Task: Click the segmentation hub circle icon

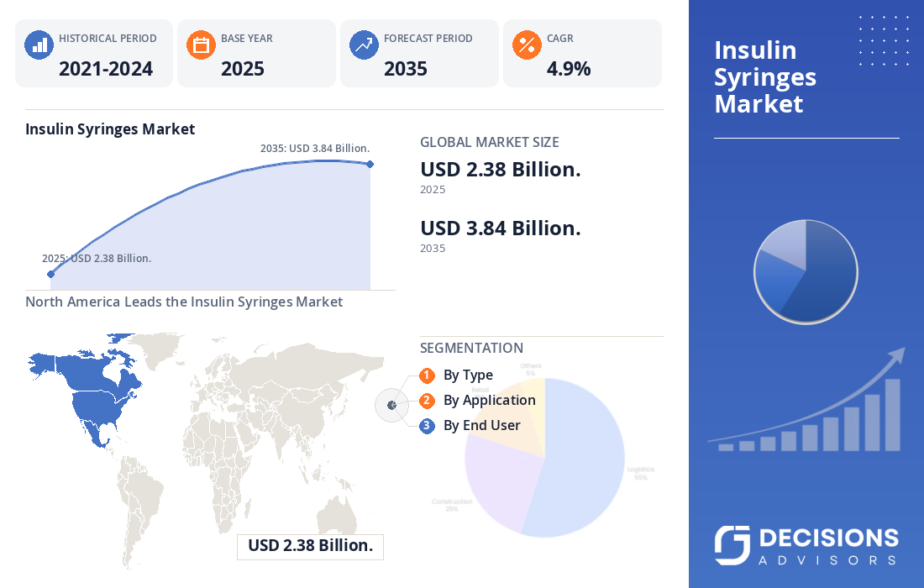Action: (x=392, y=406)
